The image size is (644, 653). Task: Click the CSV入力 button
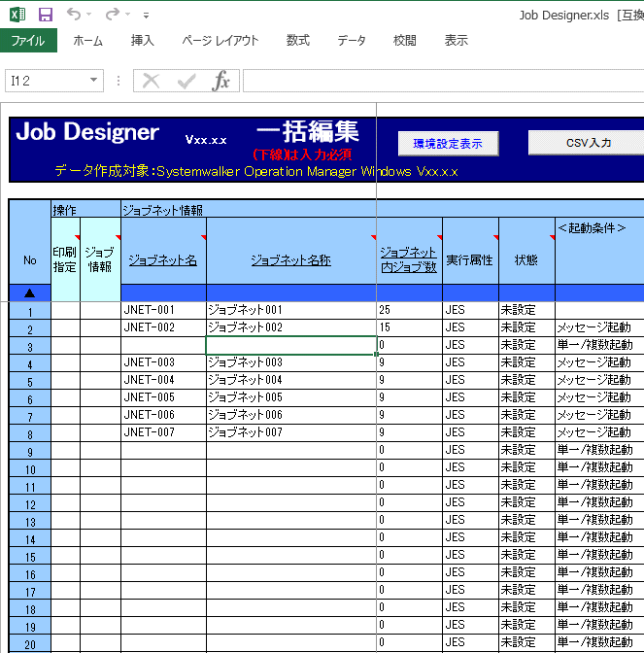(586, 143)
